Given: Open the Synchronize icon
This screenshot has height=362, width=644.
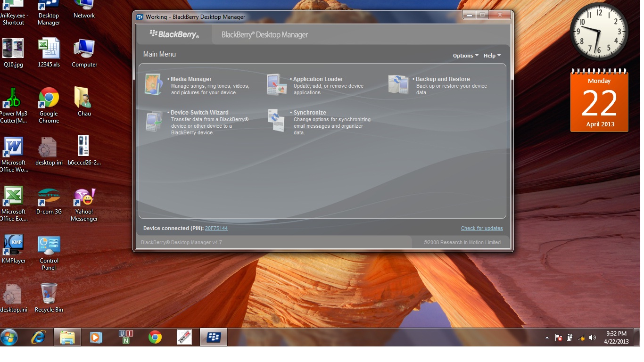Looking at the screenshot, I should (277, 120).
